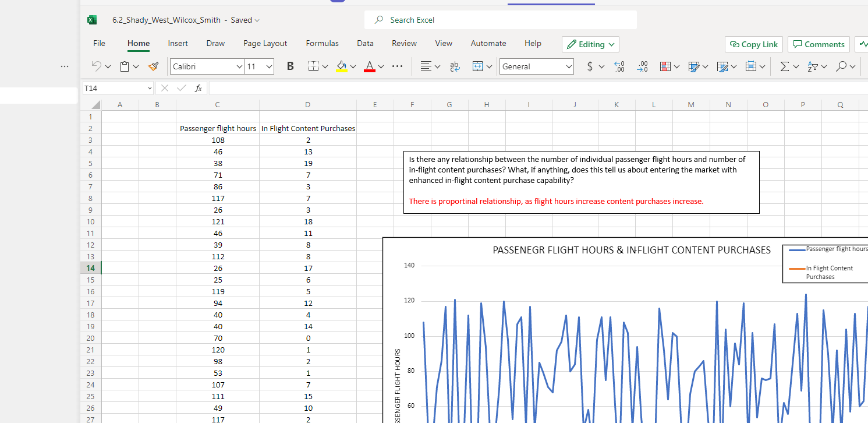Viewport: 868px width, 423px height.
Task: Toggle Wrap Text
Action: coord(455,66)
